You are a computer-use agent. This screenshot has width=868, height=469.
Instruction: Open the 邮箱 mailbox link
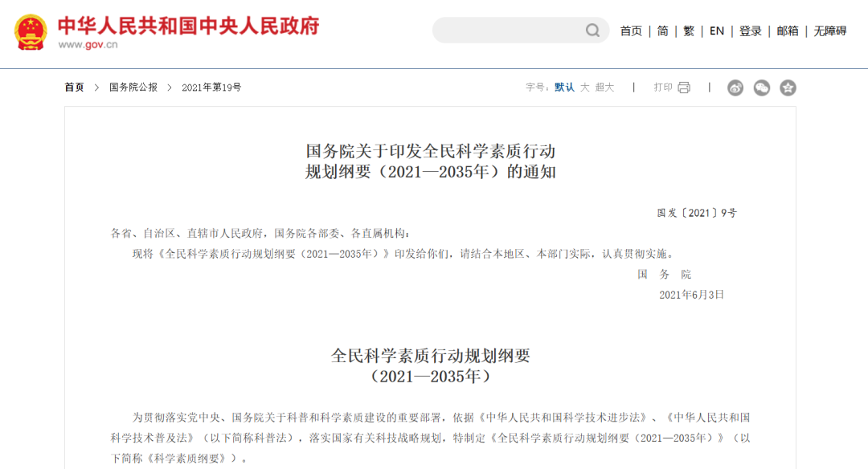coord(788,31)
